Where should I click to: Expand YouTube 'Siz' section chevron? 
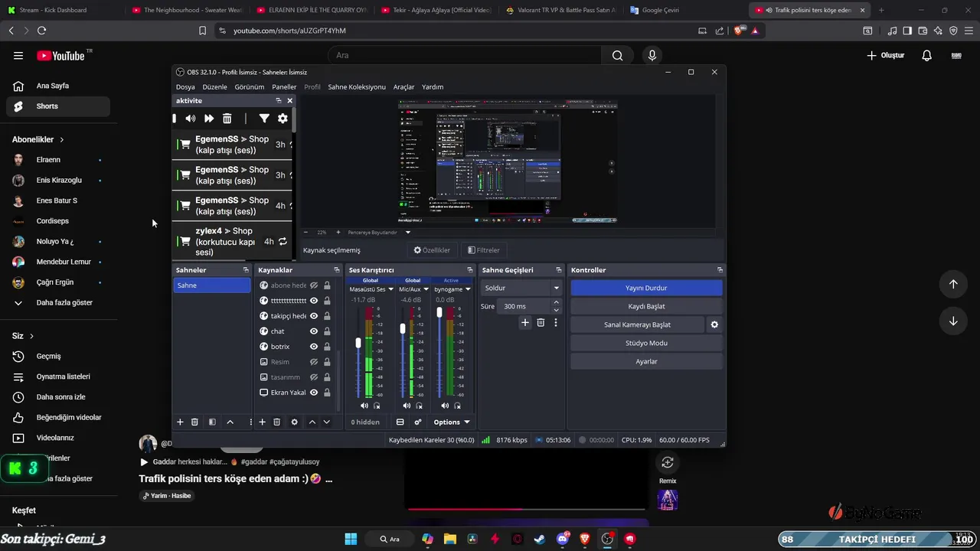pos(31,336)
